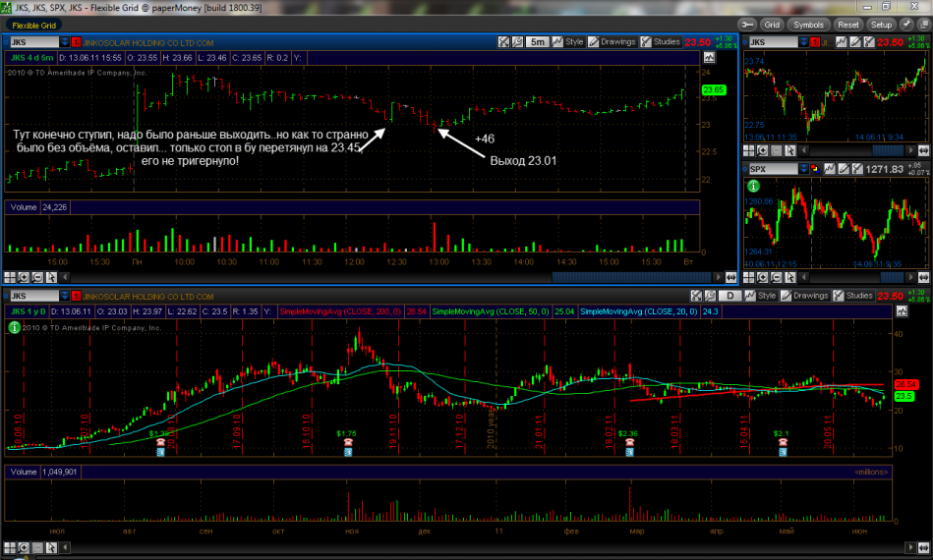
Task: Click the detach window icon beside pin
Action: tap(924, 25)
